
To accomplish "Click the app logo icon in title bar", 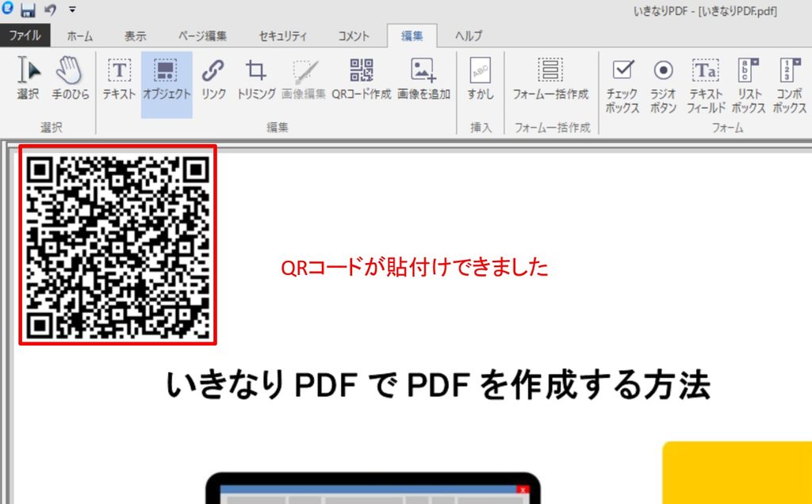I will (7, 8).
